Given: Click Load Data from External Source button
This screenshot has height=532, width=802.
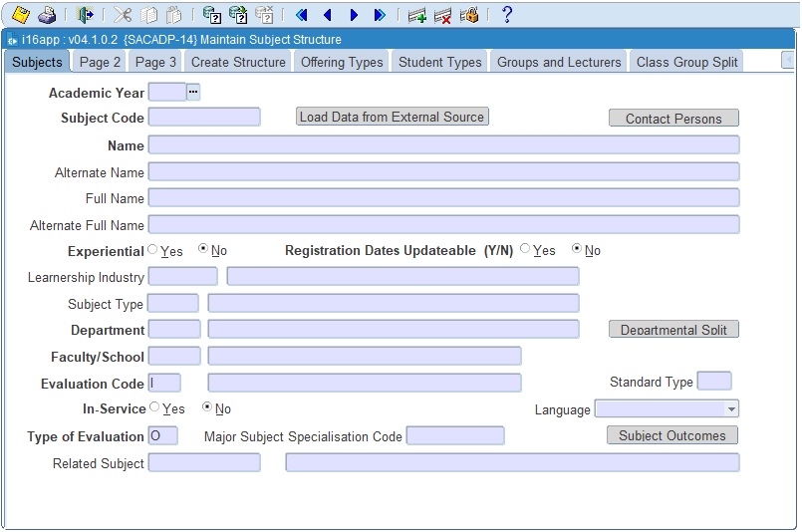Looking at the screenshot, I should [393, 118].
